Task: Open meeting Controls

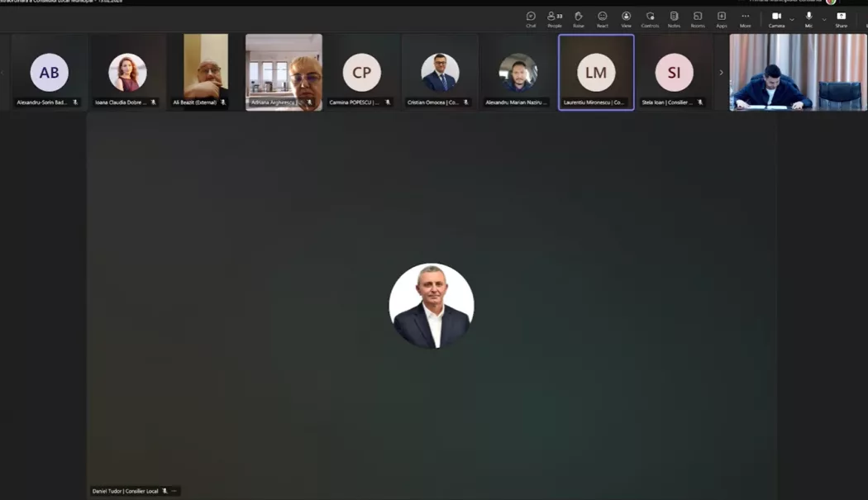Action: 650,19
